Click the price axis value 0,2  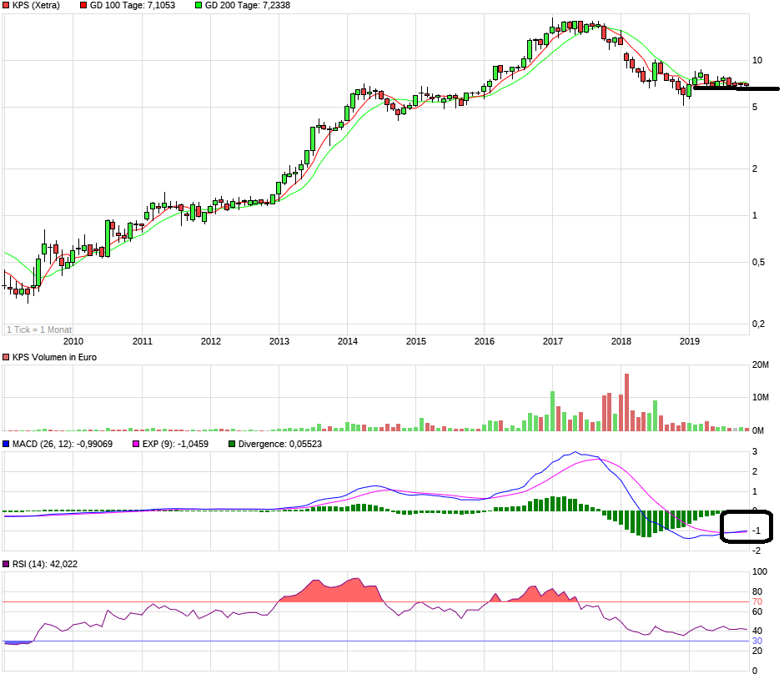pyautogui.click(x=758, y=324)
